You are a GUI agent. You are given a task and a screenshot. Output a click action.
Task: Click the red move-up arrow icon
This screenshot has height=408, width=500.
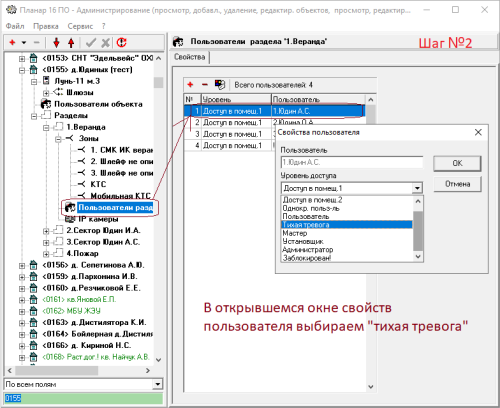tap(71, 42)
